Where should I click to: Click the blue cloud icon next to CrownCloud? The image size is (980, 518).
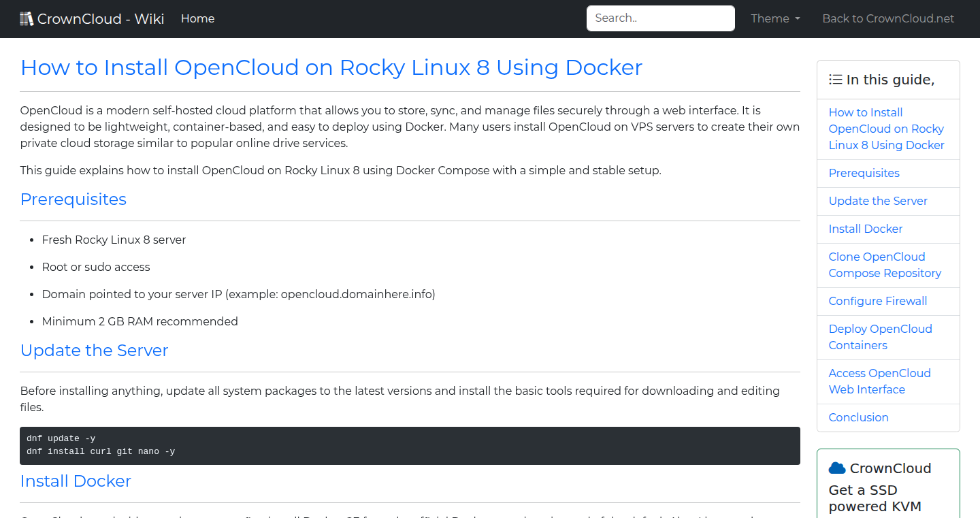coord(837,468)
